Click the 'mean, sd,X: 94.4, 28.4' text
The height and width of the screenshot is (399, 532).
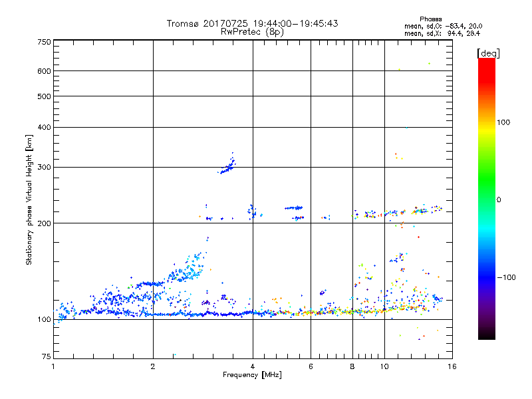click(442, 33)
